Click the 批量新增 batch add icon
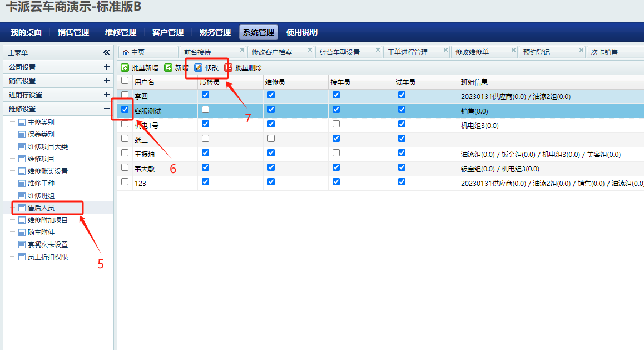644x350 pixels. pos(125,68)
